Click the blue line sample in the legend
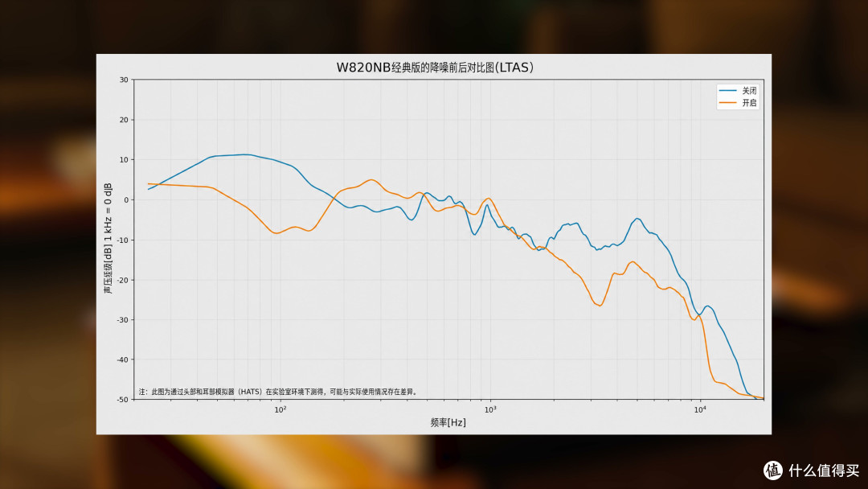The height and width of the screenshot is (489, 868). pos(727,91)
